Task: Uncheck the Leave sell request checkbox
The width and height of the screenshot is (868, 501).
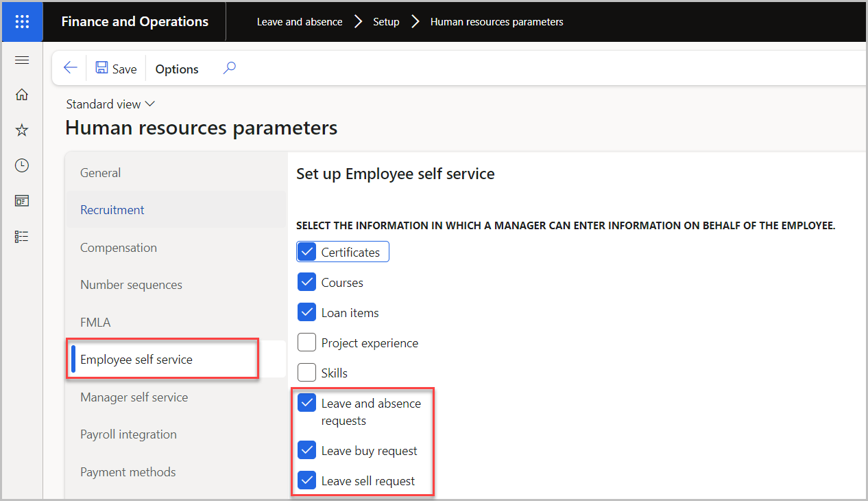Action: click(306, 481)
